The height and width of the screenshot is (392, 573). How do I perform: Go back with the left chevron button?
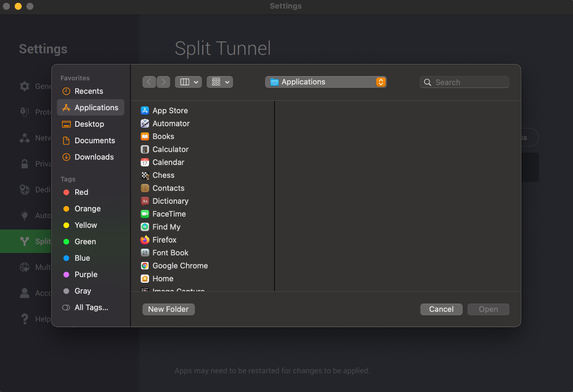[x=149, y=82]
